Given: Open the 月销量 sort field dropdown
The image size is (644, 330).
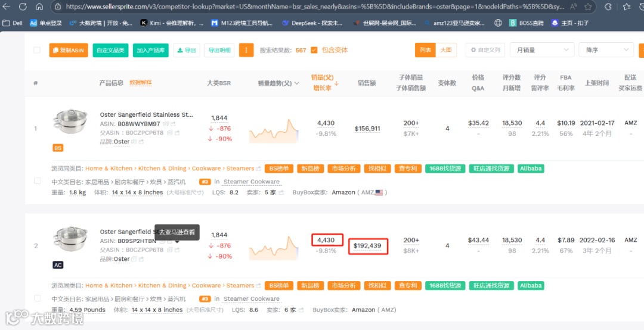Looking at the screenshot, I should click(541, 50).
